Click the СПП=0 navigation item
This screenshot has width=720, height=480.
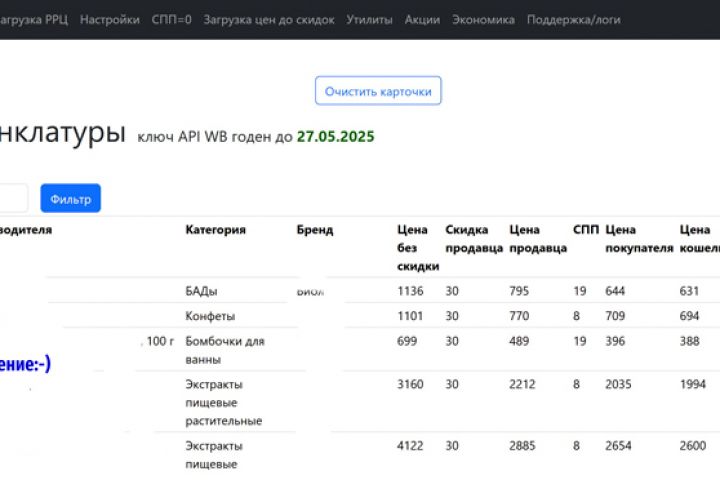coord(171,19)
